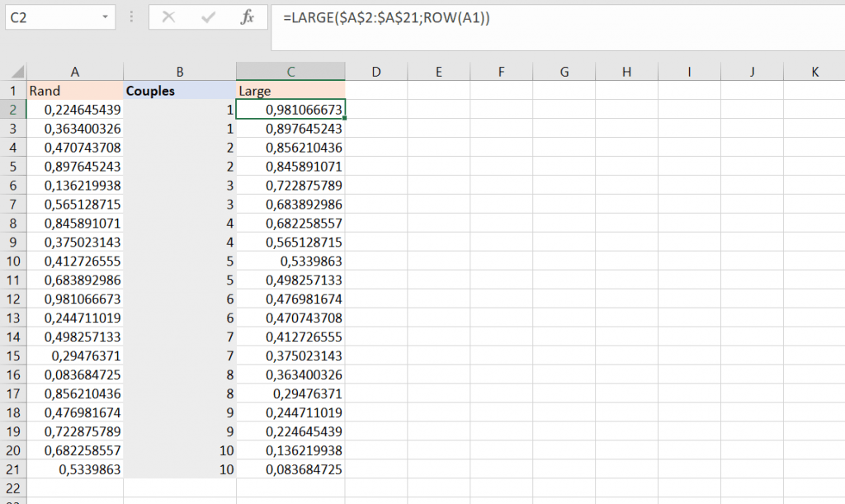The width and height of the screenshot is (845, 504).
Task: Click the Couples header cell
Action: click(180, 91)
